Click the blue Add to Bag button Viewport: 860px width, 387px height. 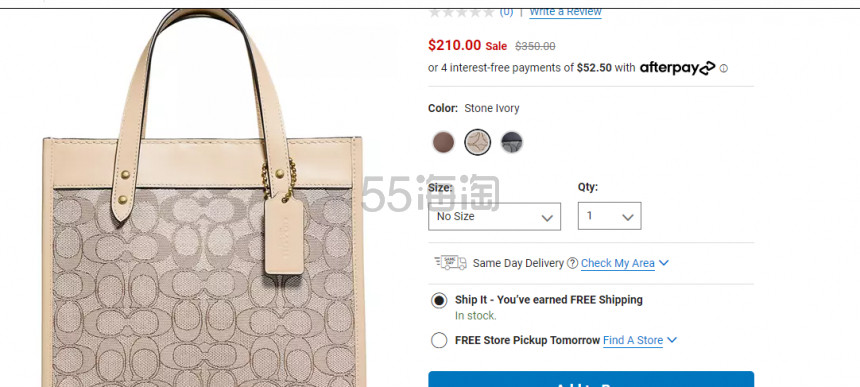[591, 379]
